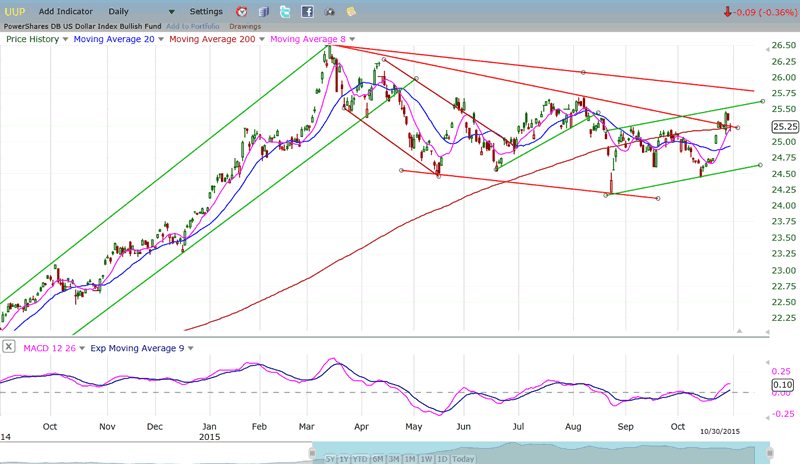Close the MACD indicator panel
This screenshot has height=464, width=800.
[x=9, y=347]
